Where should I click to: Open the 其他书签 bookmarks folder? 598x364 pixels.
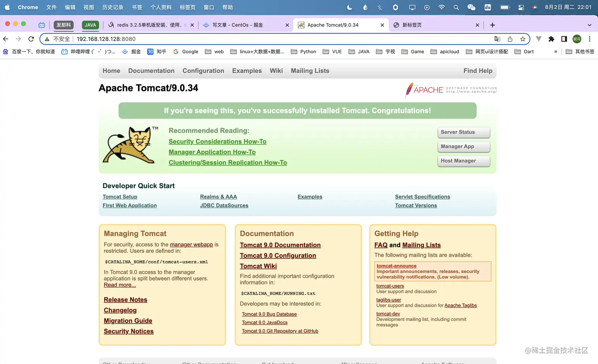point(580,51)
